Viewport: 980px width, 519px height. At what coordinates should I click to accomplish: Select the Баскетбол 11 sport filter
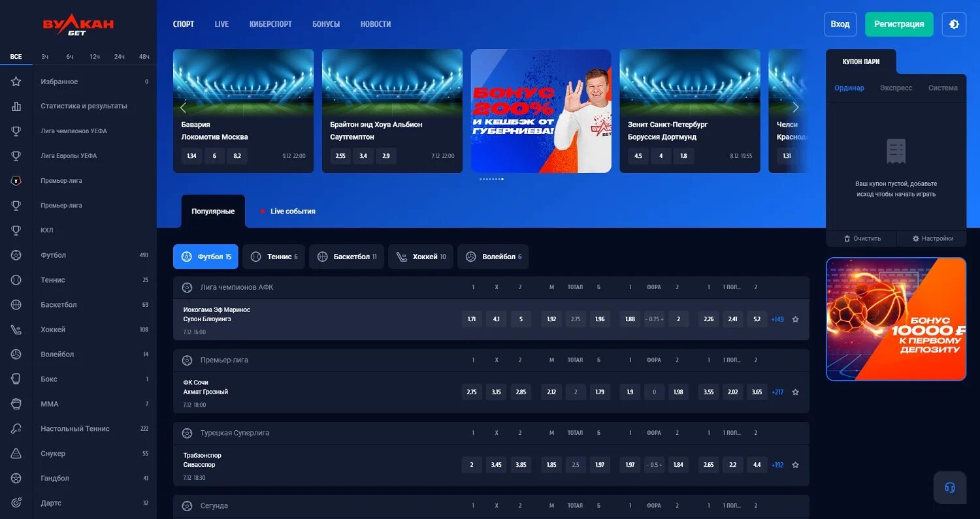point(347,257)
